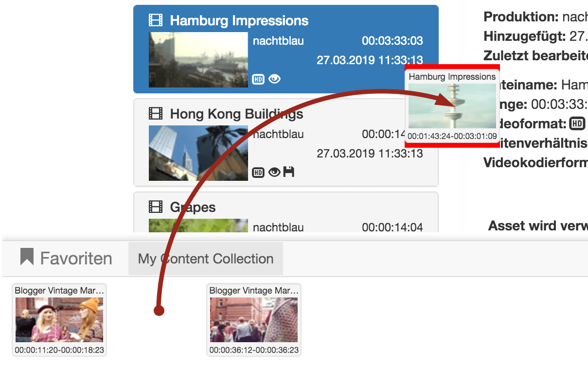Click the film strip icon beside Hong Kong Buildings
The height and width of the screenshot is (366, 588).
point(156,114)
